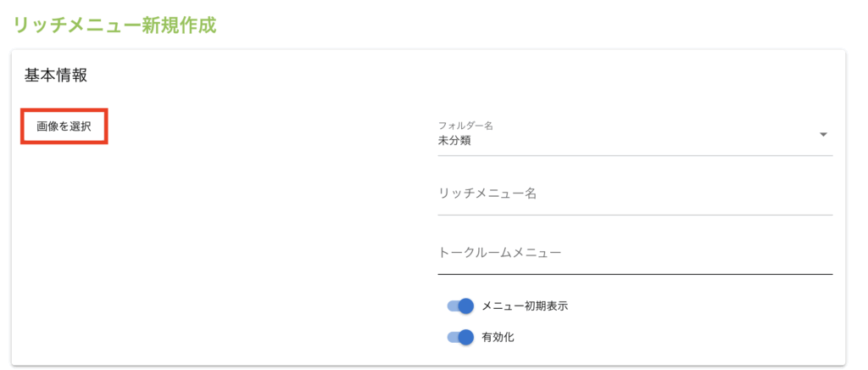868x370 pixels.
Task: Click the blue knob of 有効化 switch
Action: point(465,338)
